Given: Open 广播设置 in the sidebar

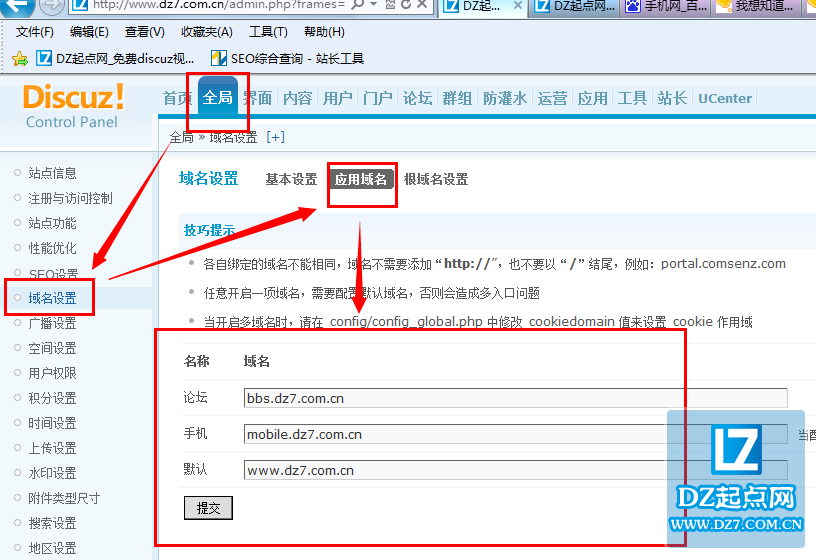Looking at the screenshot, I should tap(52, 323).
